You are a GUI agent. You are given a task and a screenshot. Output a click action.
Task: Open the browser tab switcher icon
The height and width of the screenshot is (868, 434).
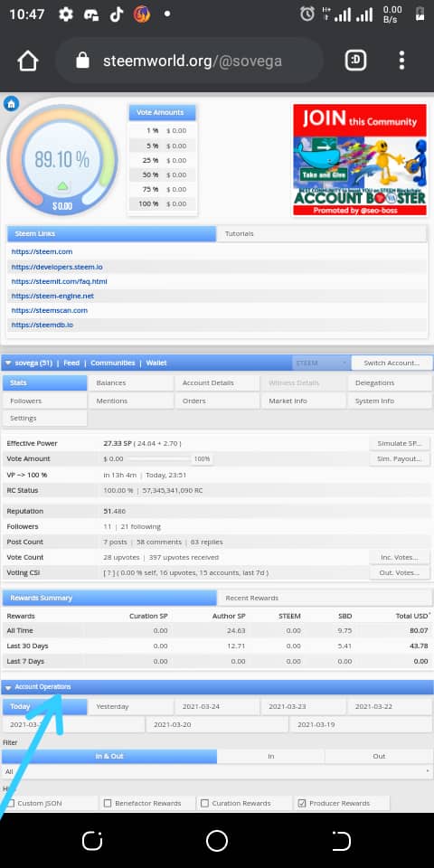[x=355, y=61]
